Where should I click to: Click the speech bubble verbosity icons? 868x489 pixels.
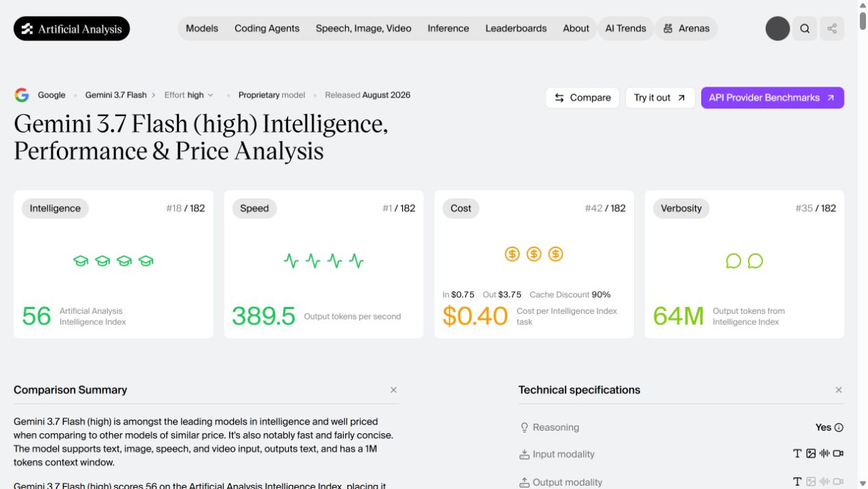click(x=744, y=261)
